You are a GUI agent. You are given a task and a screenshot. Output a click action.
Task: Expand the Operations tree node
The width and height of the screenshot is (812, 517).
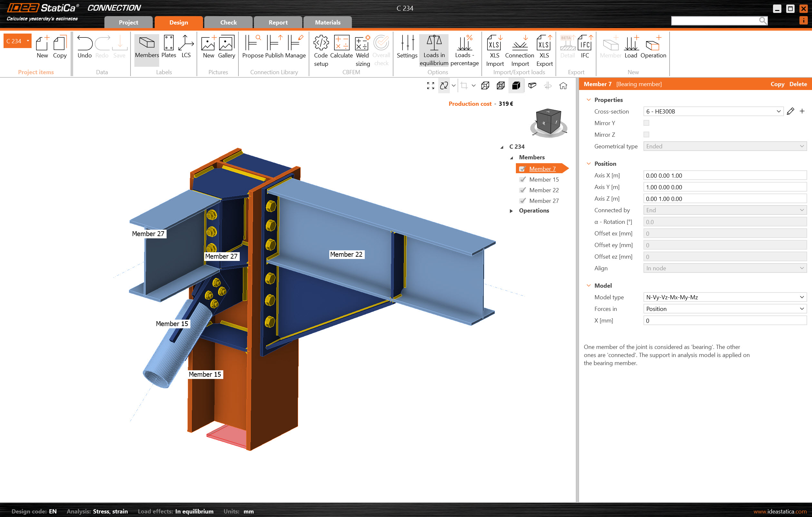coord(511,211)
